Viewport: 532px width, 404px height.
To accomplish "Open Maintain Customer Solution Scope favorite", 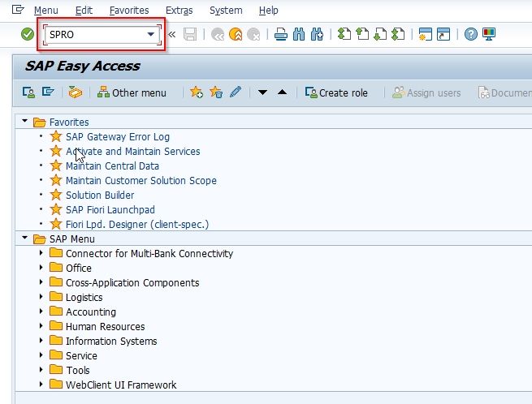I will [141, 181].
